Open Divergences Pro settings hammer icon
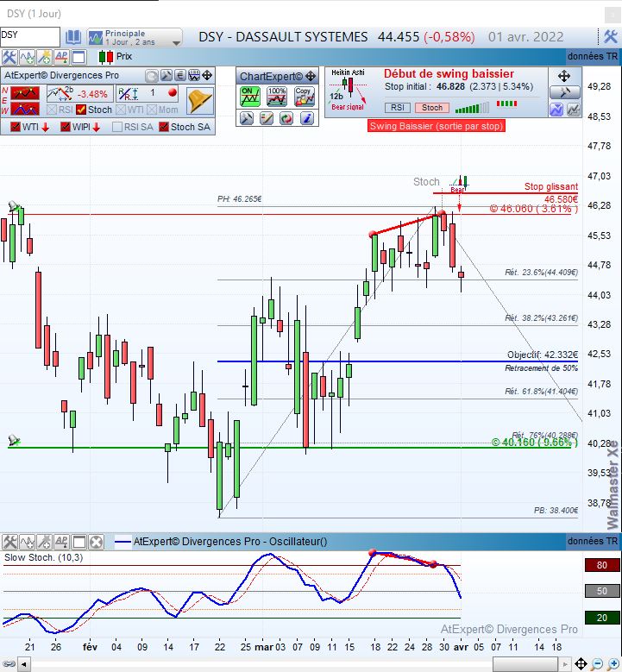This screenshot has width=622, height=672. pyautogui.click(x=166, y=76)
